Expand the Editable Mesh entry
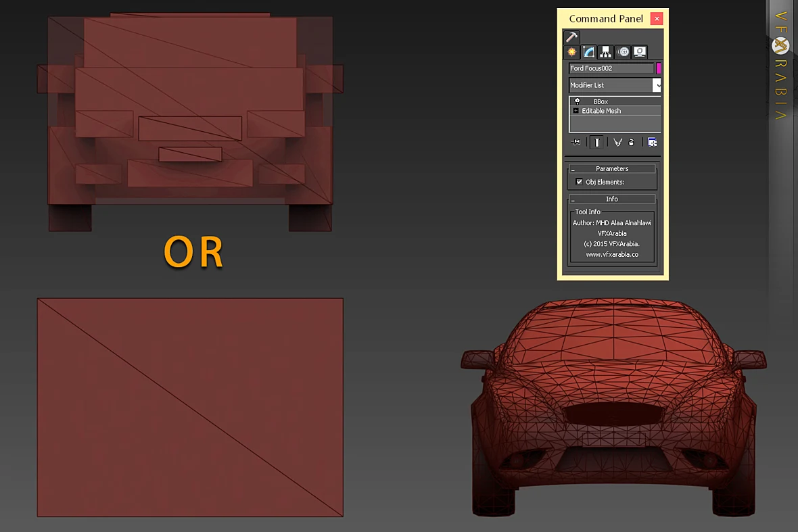This screenshot has width=798, height=532. coord(576,110)
